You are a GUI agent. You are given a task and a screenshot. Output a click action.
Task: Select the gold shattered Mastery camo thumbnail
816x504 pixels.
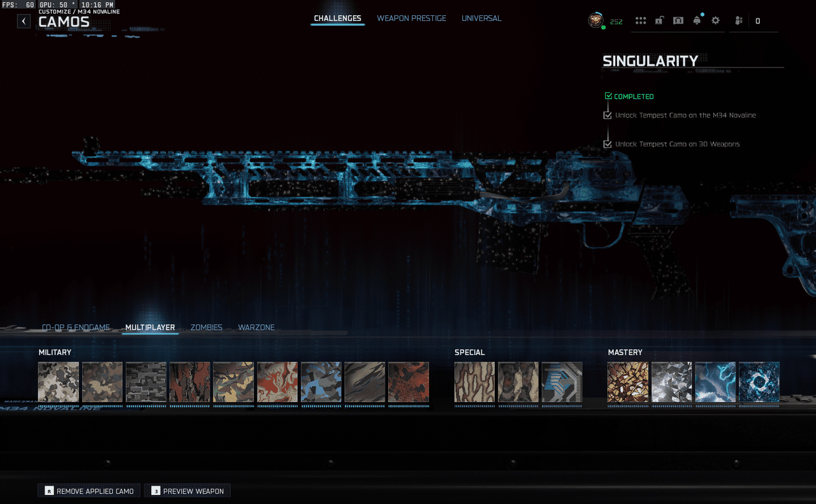pos(627,382)
